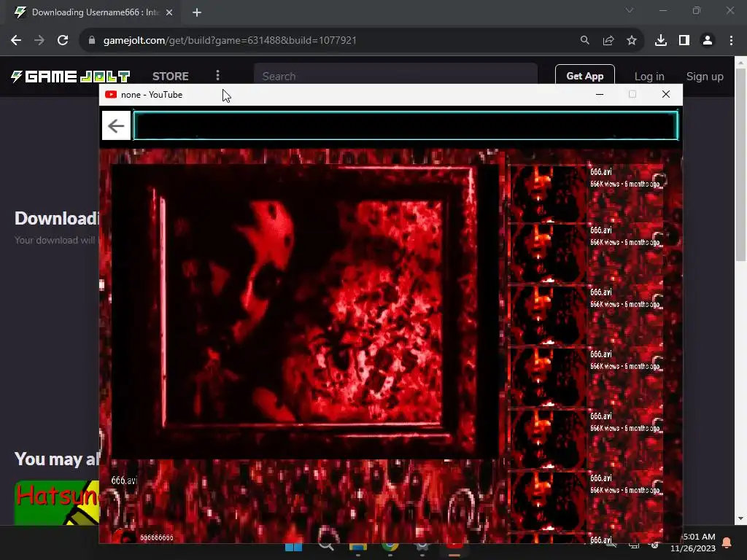Expand Chrome's tab search chevron
Image resolution: width=747 pixels, height=560 pixels.
click(630, 10)
